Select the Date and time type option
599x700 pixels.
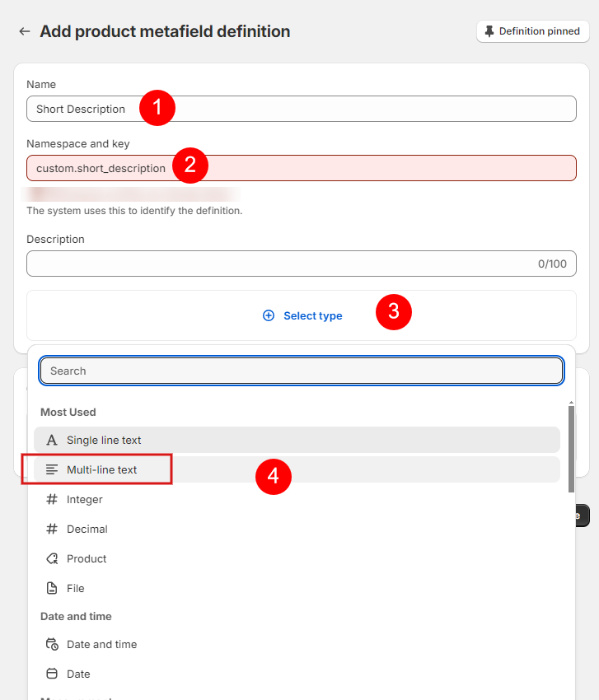click(x=297, y=644)
